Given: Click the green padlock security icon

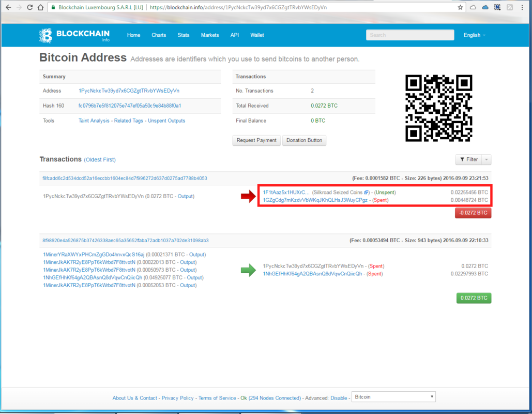Looking at the screenshot, I should tap(53, 7).
